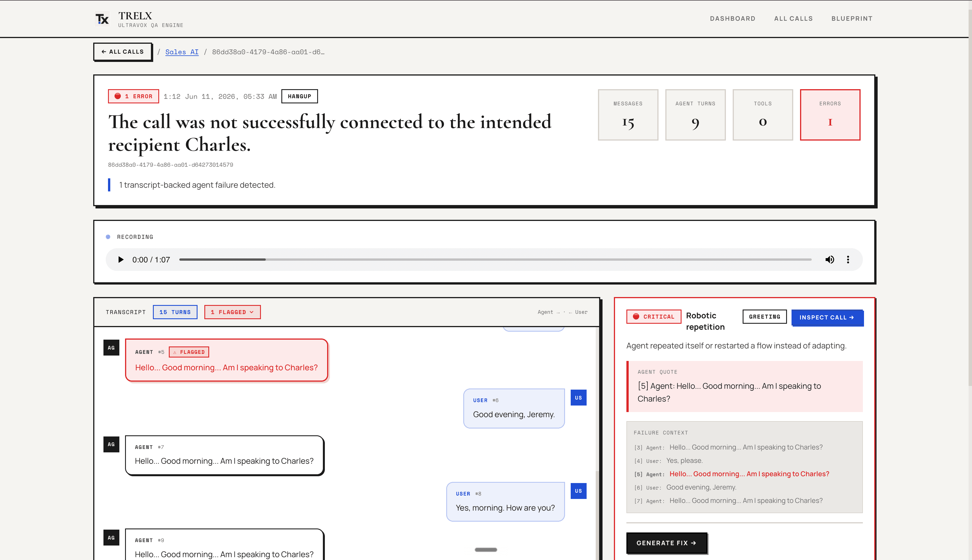Click the 1 ERROR status badge
Image resolution: width=972 pixels, height=560 pixels.
pyautogui.click(x=134, y=96)
